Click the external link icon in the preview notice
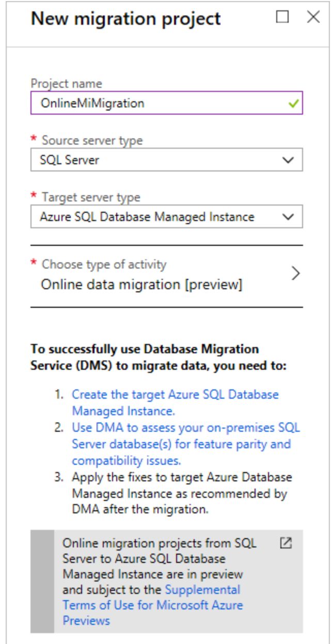The height and width of the screenshot is (644, 332). pyautogui.click(x=284, y=543)
